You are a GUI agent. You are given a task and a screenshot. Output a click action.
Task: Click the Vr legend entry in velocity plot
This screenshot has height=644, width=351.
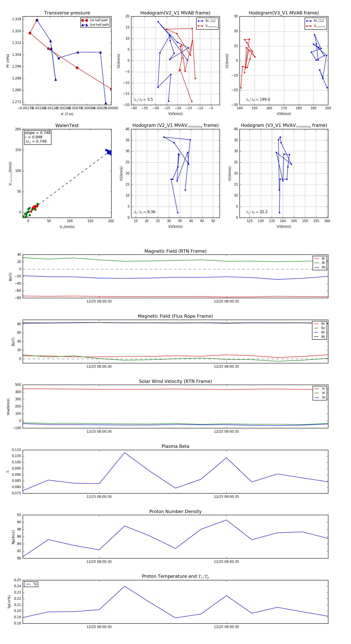point(320,389)
